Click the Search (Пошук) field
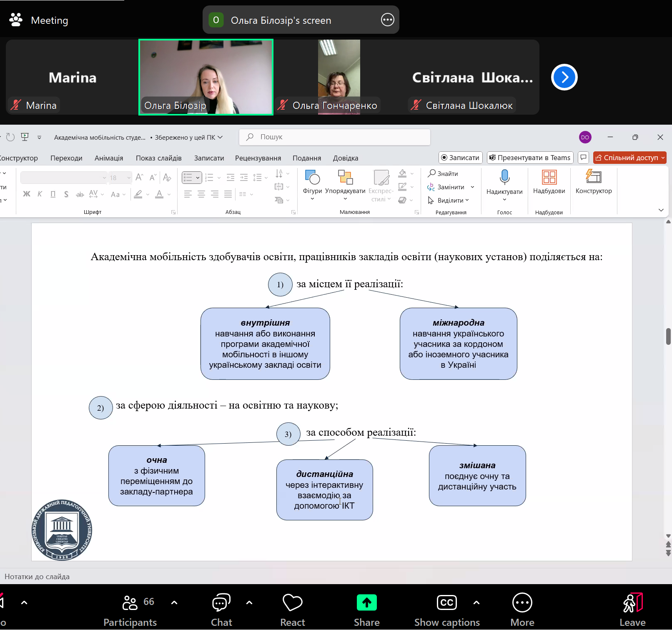Image resolution: width=672 pixels, height=630 pixels. 334,137
